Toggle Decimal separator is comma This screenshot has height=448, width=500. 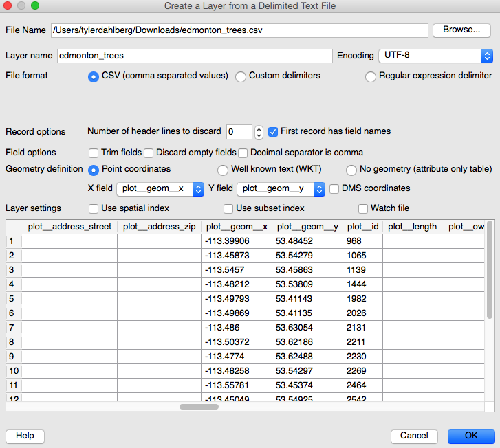tap(243, 153)
